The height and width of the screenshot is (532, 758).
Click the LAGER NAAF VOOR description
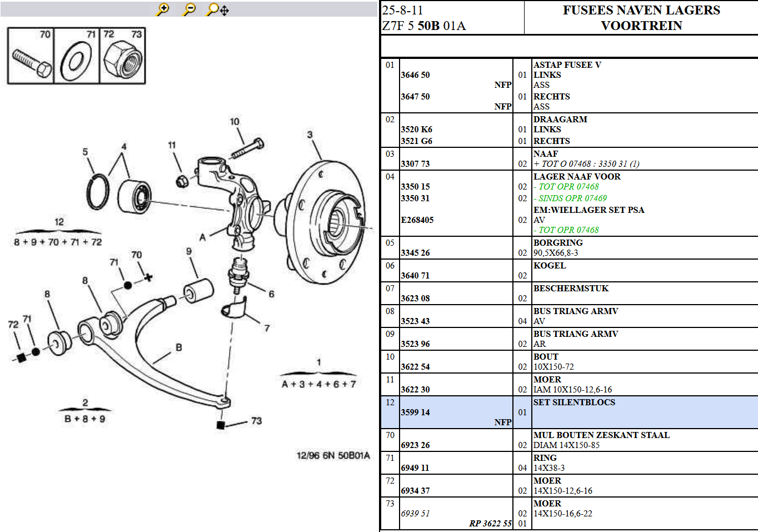pyautogui.click(x=577, y=177)
